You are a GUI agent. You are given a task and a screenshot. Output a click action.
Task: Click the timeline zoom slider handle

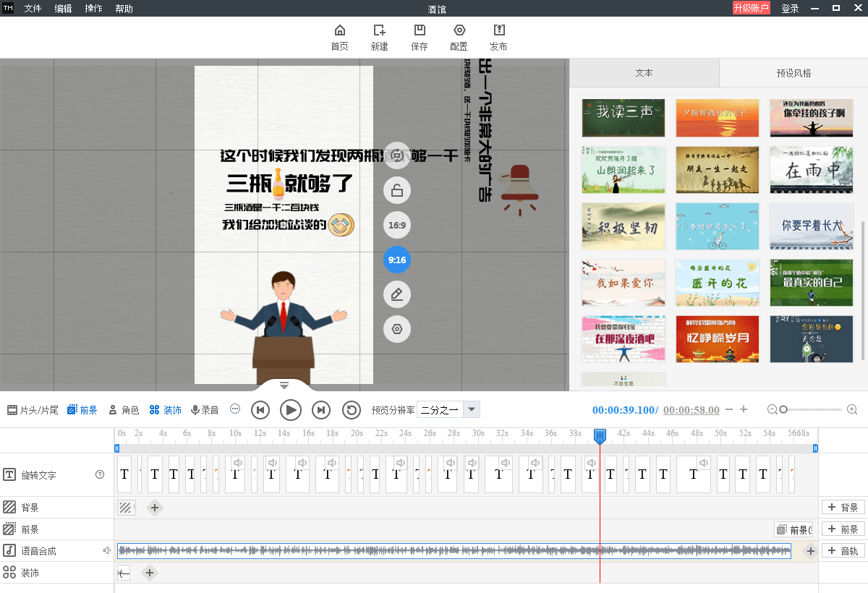click(x=783, y=410)
